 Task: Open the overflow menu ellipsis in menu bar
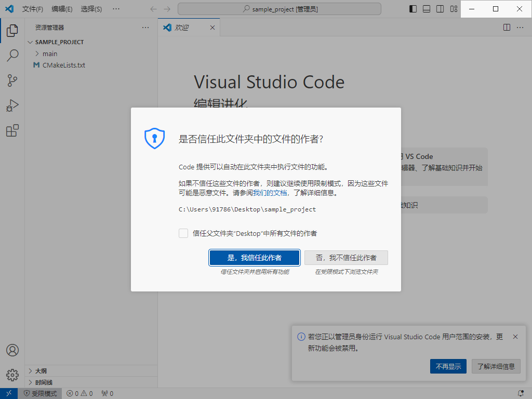[x=116, y=9]
